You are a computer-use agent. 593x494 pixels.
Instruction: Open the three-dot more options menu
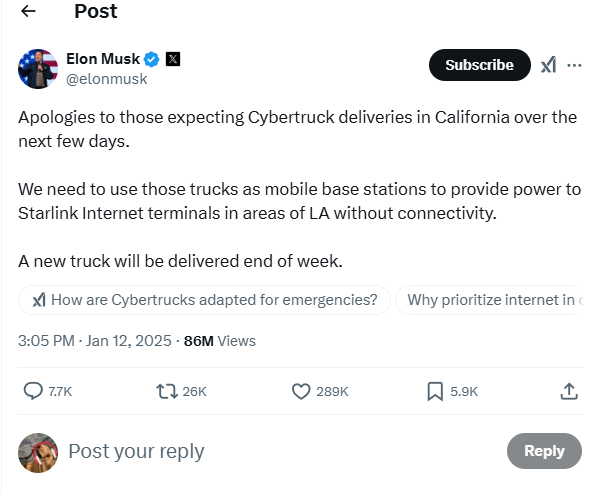[x=574, y=65]
